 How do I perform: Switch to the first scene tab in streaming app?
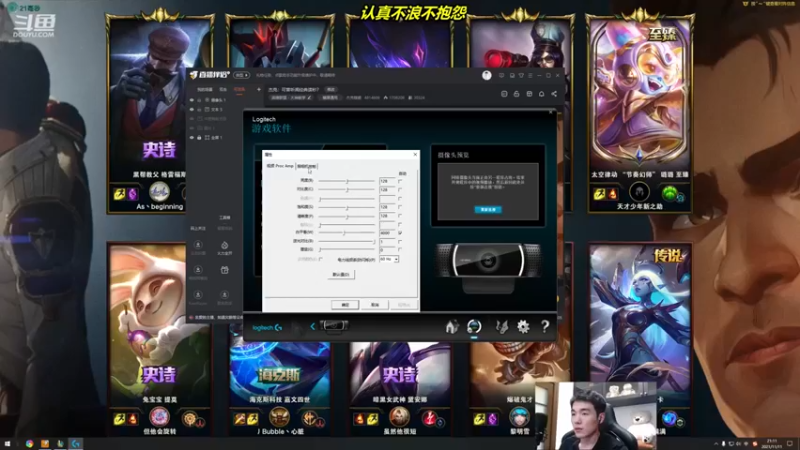click(x=205, y=89)
